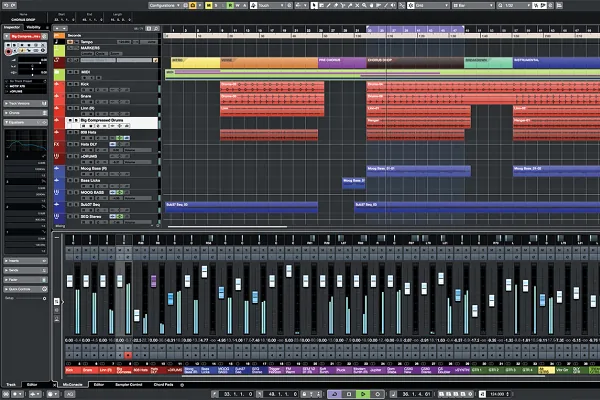Image resolution: width=600 pixels, height=400 pixels.
Task: Select the Big Compressed Drums track
Action: click(x=111, y=122)
